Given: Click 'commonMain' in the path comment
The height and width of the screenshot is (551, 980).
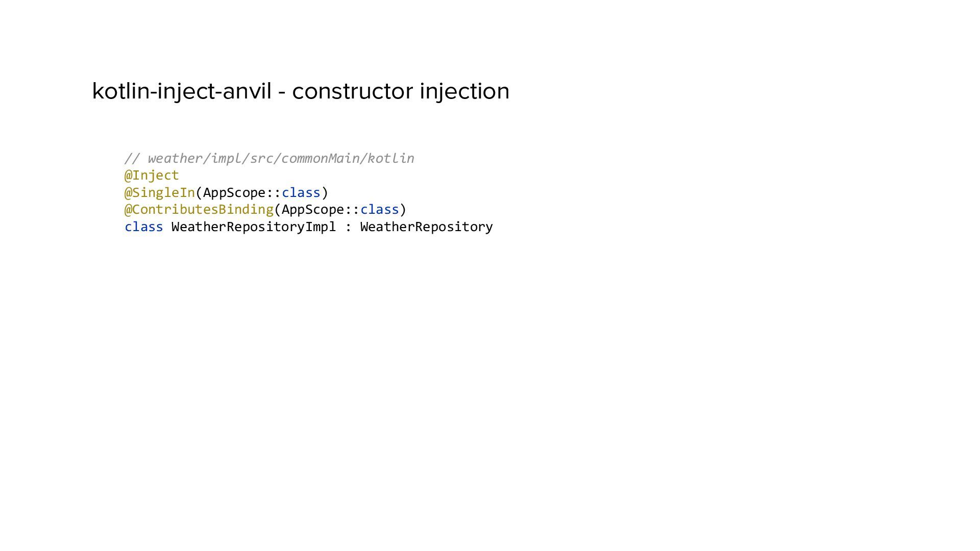Looking at the screenshot, I should click(321, 158).
